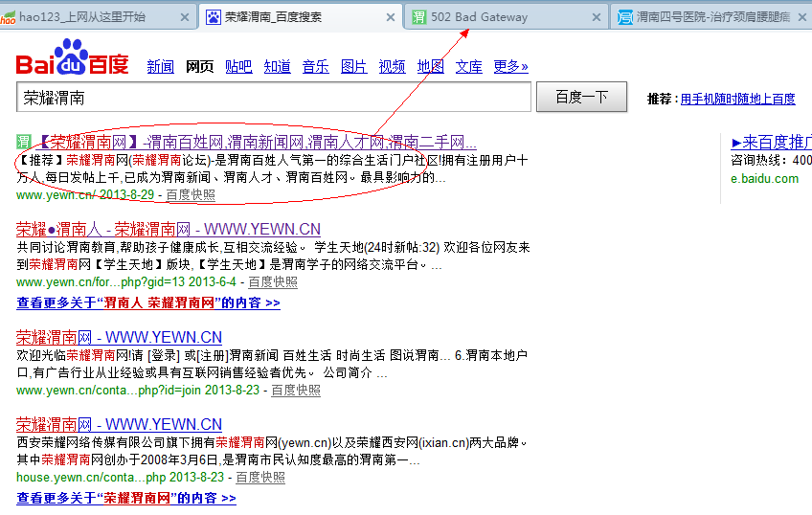
Task: Open the 【荣耀渭南网】 first result title
Action: pyautogui.click(x=256, y=142)
